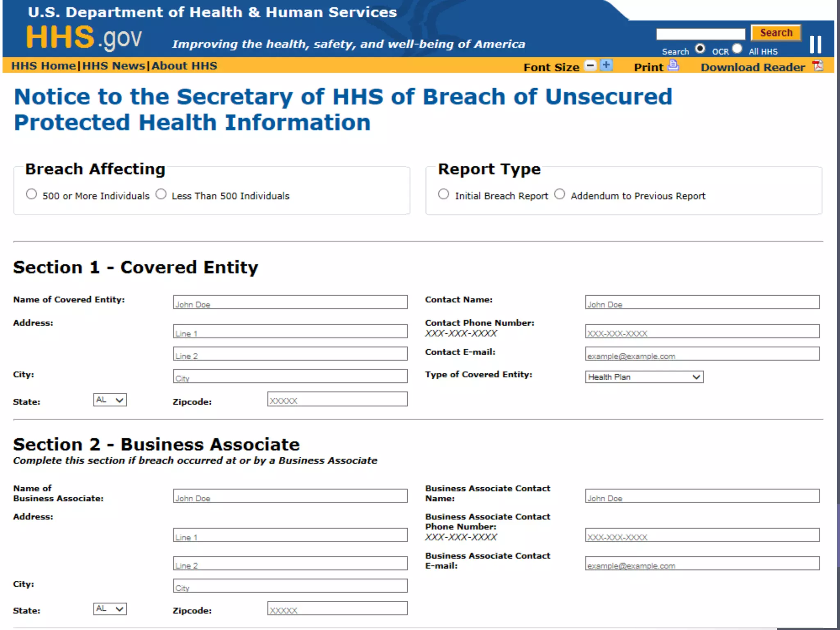Select 500 or More Individuals option
The image size is (840, 630).
[32, 194]
